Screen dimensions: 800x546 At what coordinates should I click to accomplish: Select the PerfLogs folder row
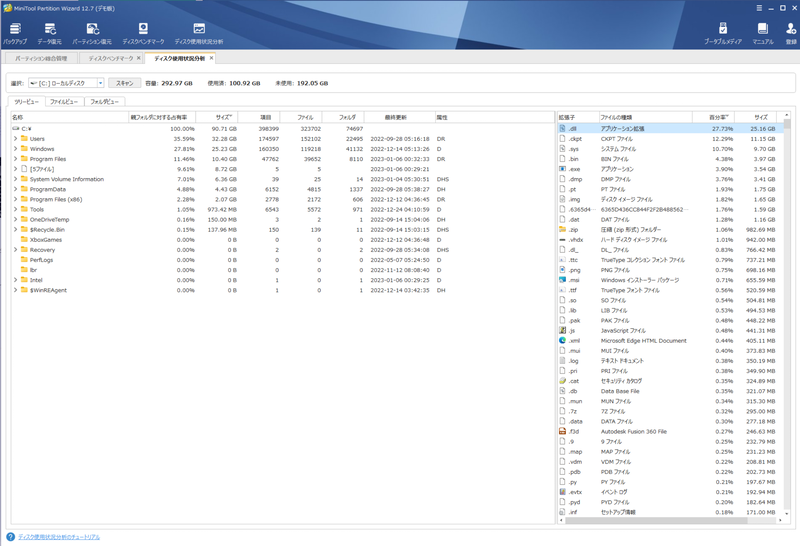(282, 260)
